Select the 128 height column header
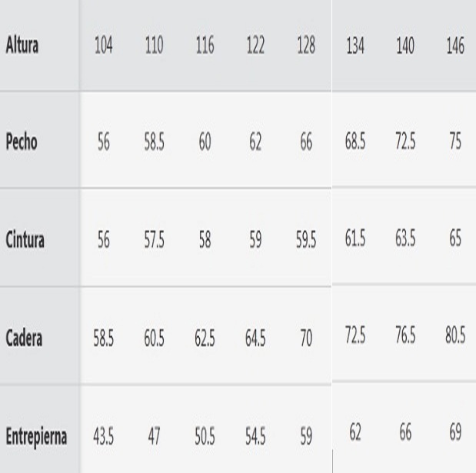 tap(306, 45)
